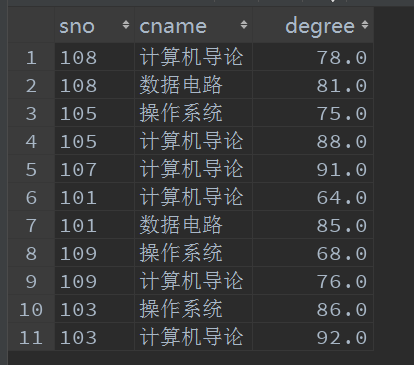Click the degree cell 78.0
Screen dimensions: 414x365
pyautogui.click(x=313, y=57)
